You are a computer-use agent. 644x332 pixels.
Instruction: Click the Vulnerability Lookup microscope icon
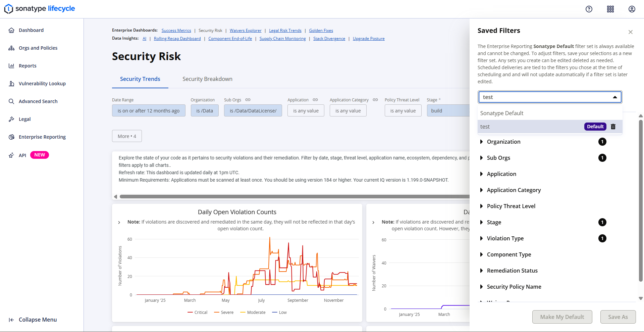point(11,84)
